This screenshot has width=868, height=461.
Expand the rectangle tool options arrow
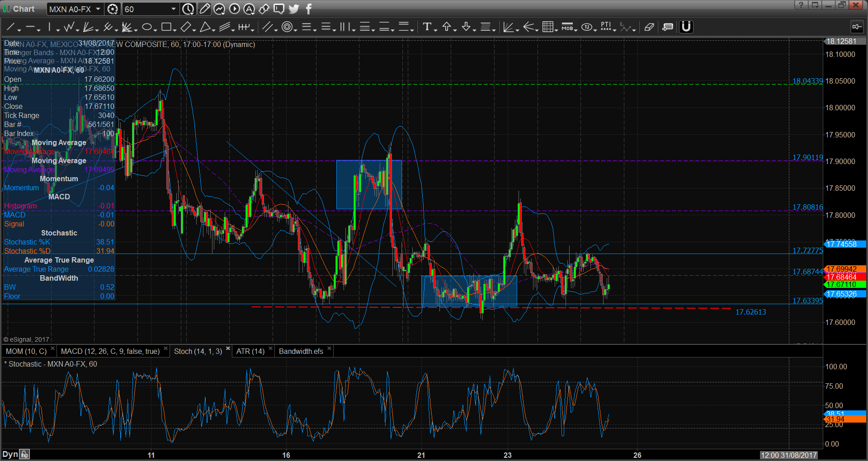point(175,30)
